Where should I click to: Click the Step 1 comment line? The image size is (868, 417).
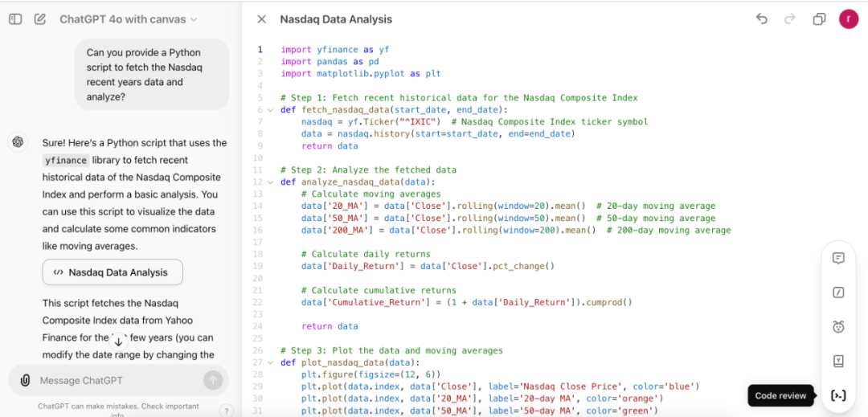459,98
